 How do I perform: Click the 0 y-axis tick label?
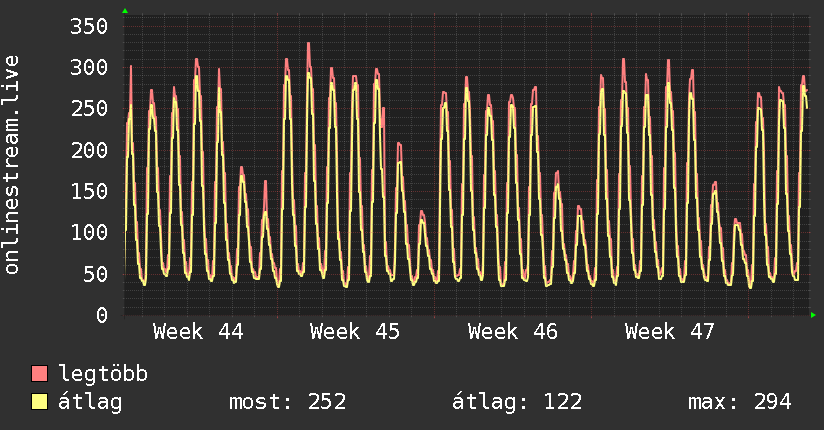102,315
